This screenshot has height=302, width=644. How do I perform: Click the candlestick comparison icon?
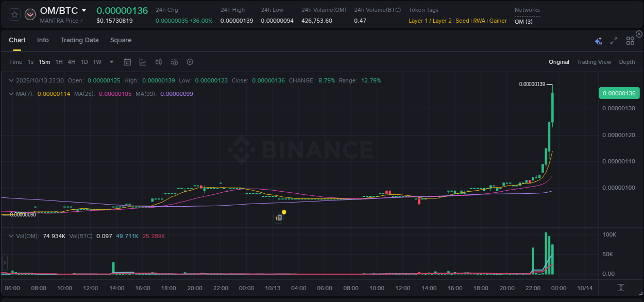click(159, 62)
